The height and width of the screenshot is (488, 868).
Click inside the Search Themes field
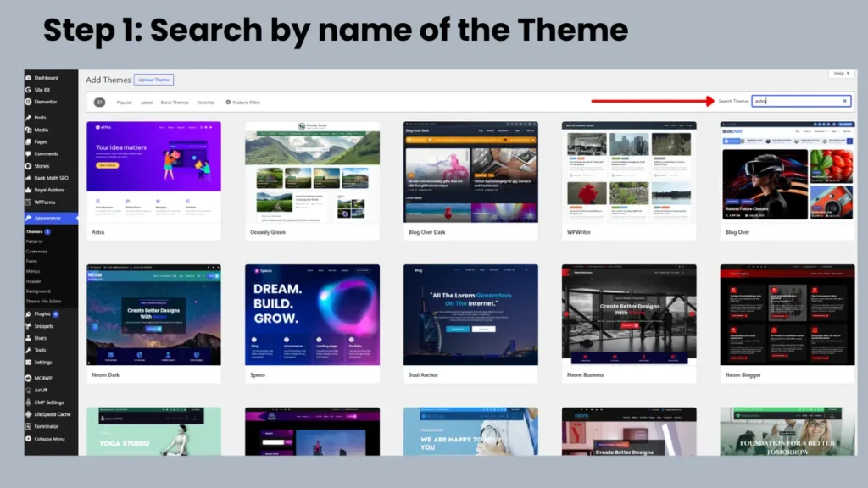(x=801, y=101)
